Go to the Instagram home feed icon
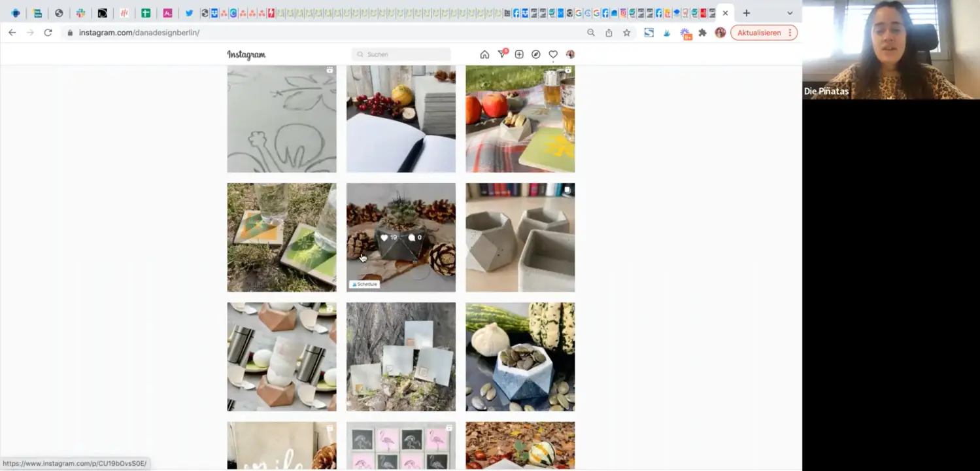 tap(484, 54)
